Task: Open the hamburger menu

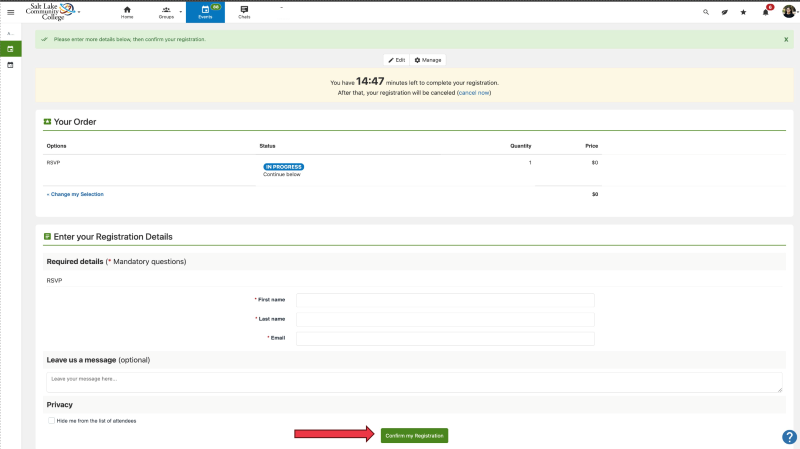Action: click(x=10, y=12)
